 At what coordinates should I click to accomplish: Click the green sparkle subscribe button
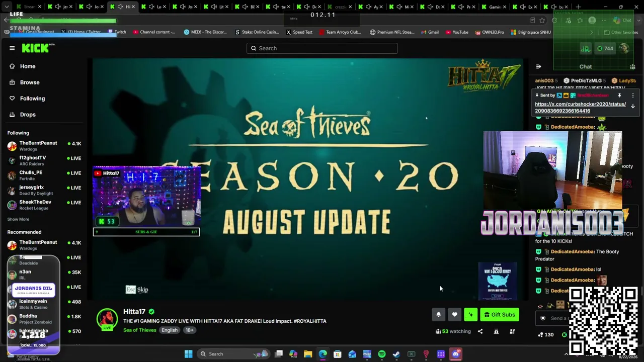tap(470, 315)
